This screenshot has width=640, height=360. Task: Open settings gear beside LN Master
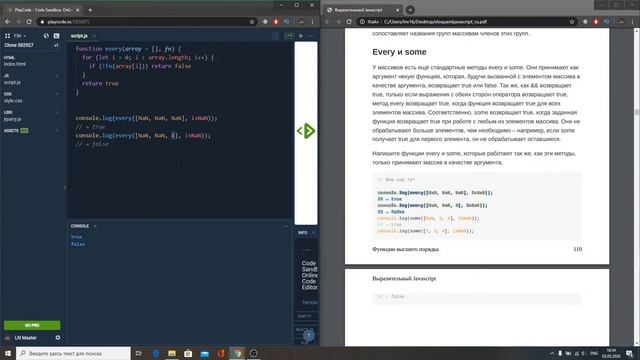[x=58, y=338]
